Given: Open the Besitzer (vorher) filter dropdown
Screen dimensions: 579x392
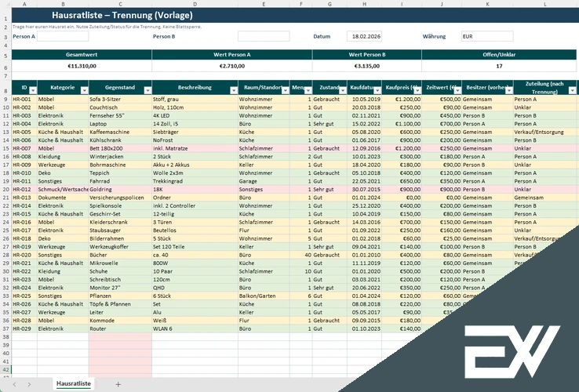Looking at the screenshot, I should point(509,90).
